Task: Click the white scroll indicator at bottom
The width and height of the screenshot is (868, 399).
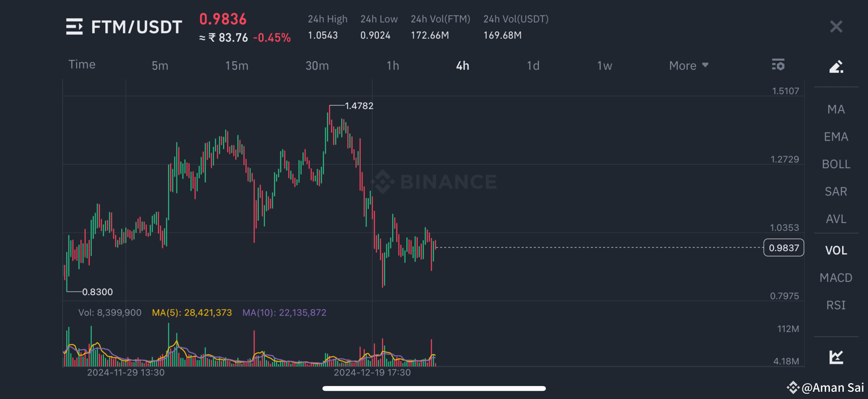Action: (433, 388)
